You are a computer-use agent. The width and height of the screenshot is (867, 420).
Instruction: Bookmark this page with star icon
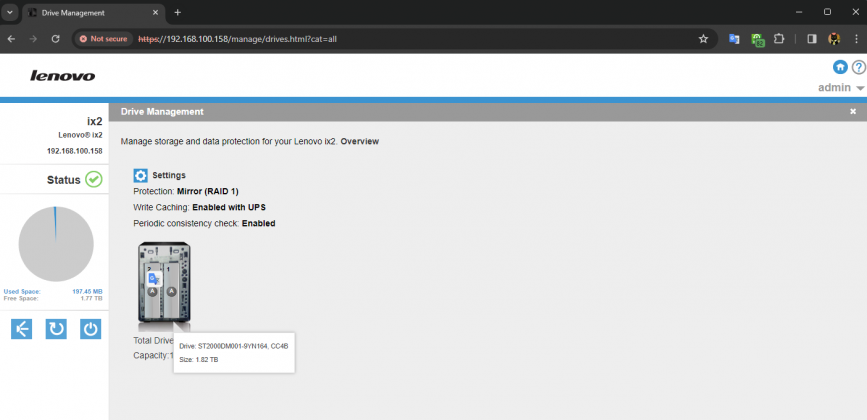[703, 39]
